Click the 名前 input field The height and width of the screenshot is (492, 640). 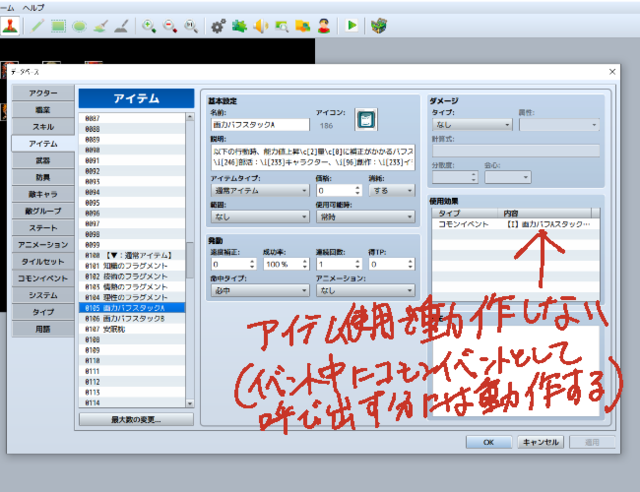click(x=260, y=125)
